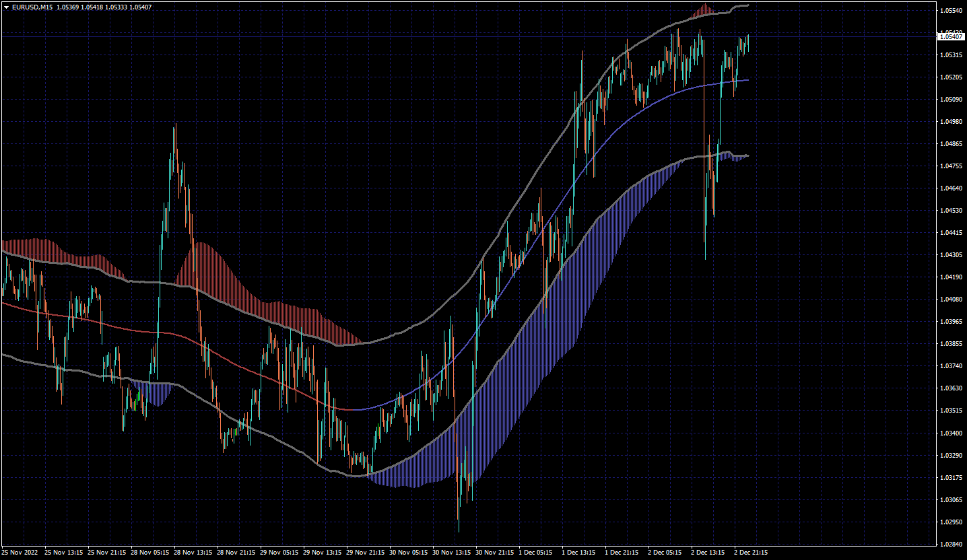
Task: Click the 2 Dec 05:15 time label
Action: pos(665,553)
